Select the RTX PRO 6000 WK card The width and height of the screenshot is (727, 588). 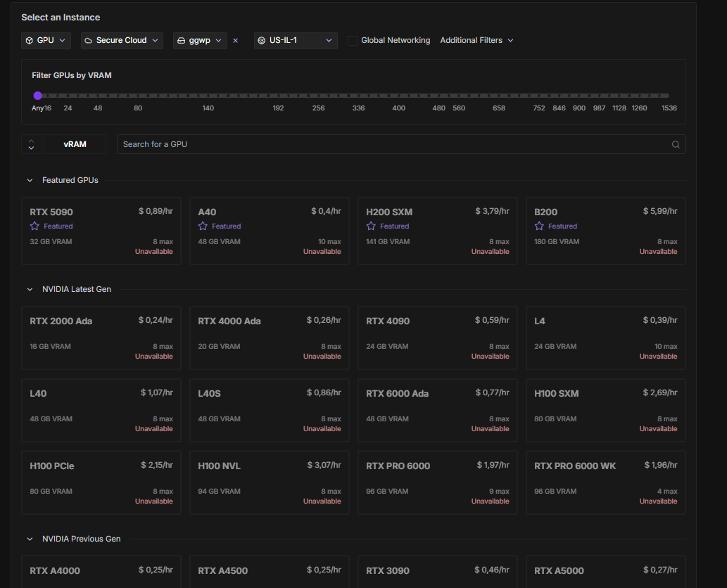pyautogui.click(x=605, y=482)
